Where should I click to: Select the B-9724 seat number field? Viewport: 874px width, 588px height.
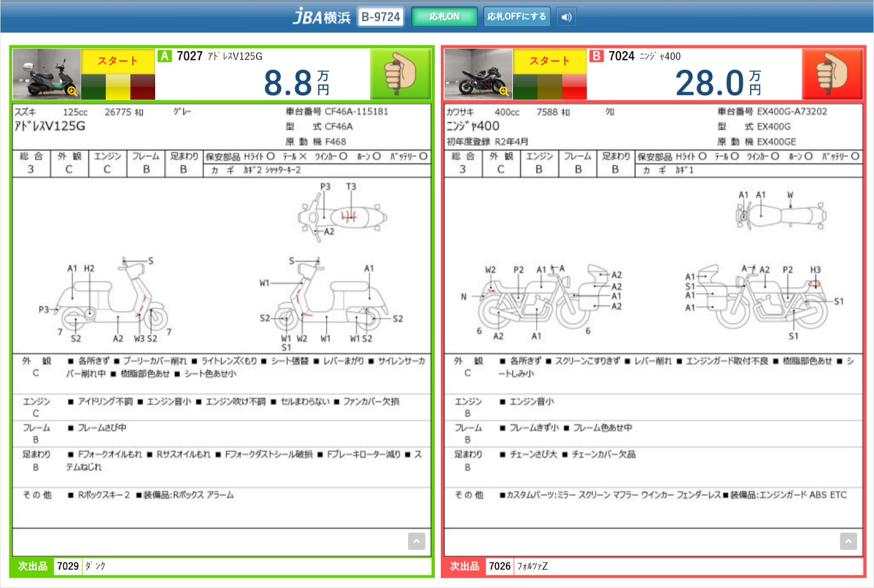(x=381, y=17)
